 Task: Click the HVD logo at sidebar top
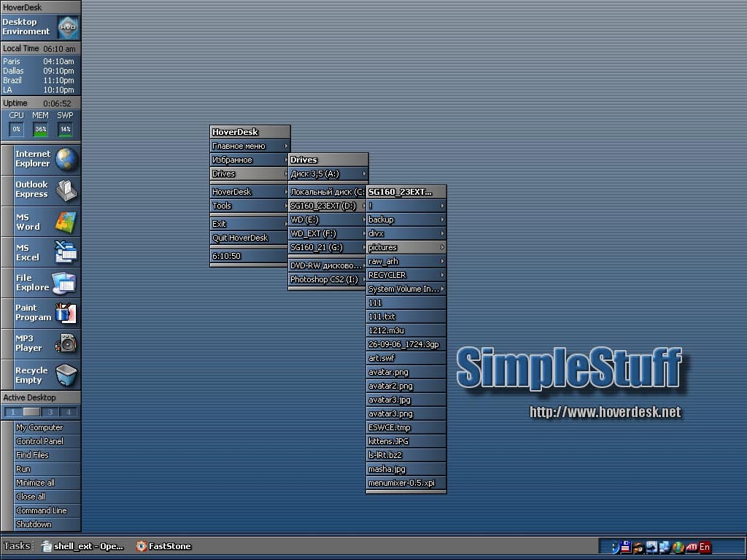click(x=67, y=27)
